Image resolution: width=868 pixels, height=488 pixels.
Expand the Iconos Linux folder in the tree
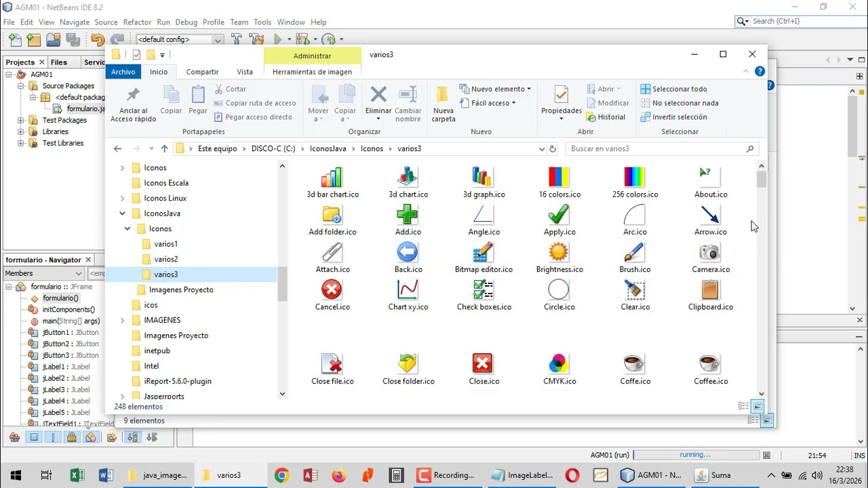122,198
